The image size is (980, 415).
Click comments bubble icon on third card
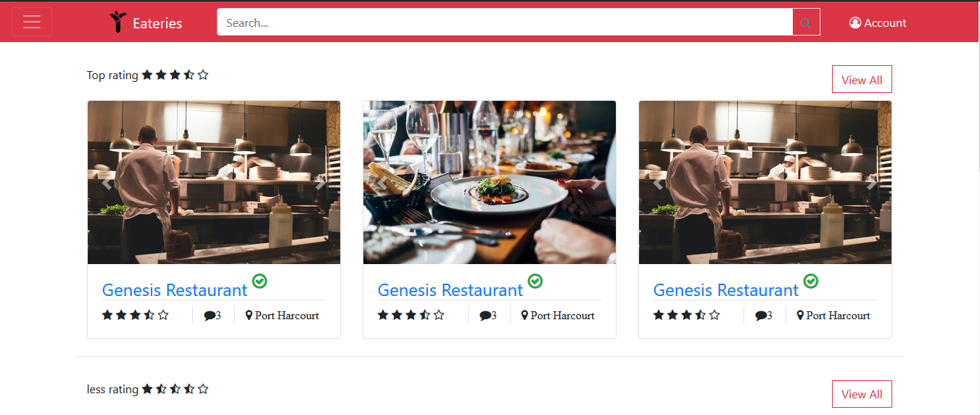tap(761, 316)
